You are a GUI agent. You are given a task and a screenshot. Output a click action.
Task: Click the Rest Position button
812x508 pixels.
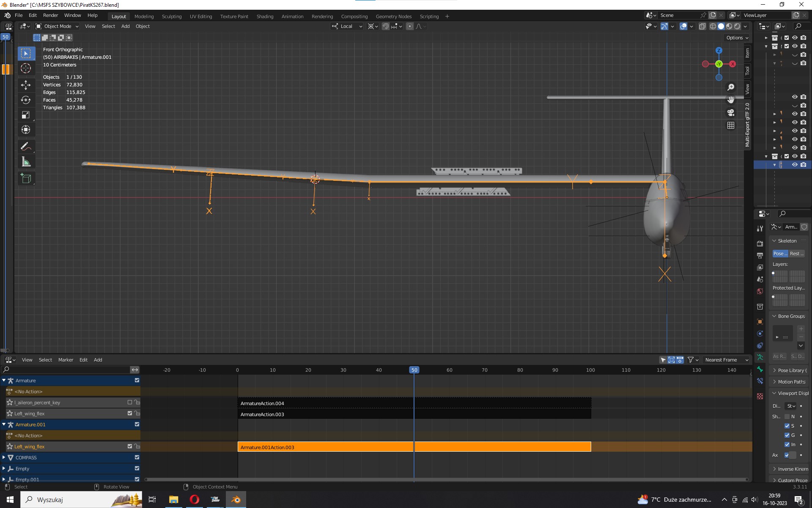(796, 254)
